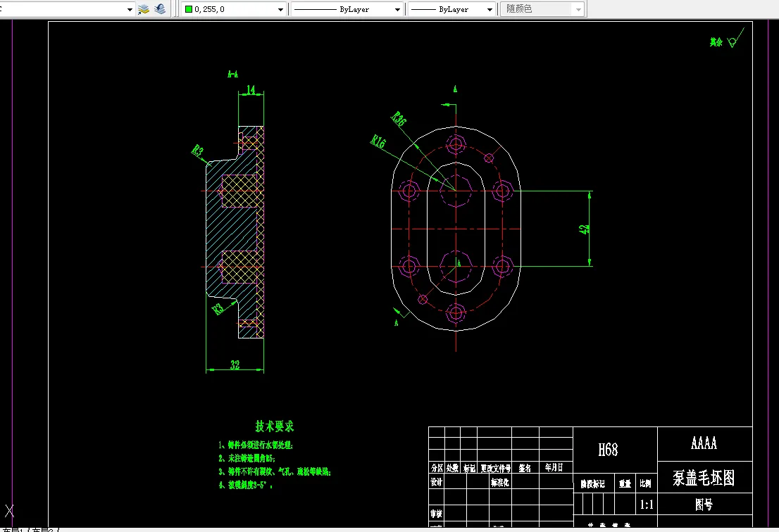Viewport: 779px width, 532px height.
Task: Select the 分区 header cell
Action: click(437, 468)
